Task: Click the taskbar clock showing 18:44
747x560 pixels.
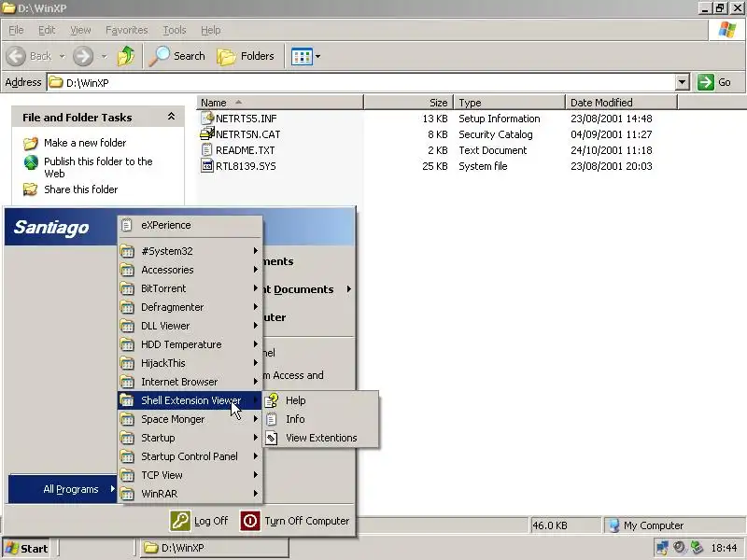Action: pos(724,548)
